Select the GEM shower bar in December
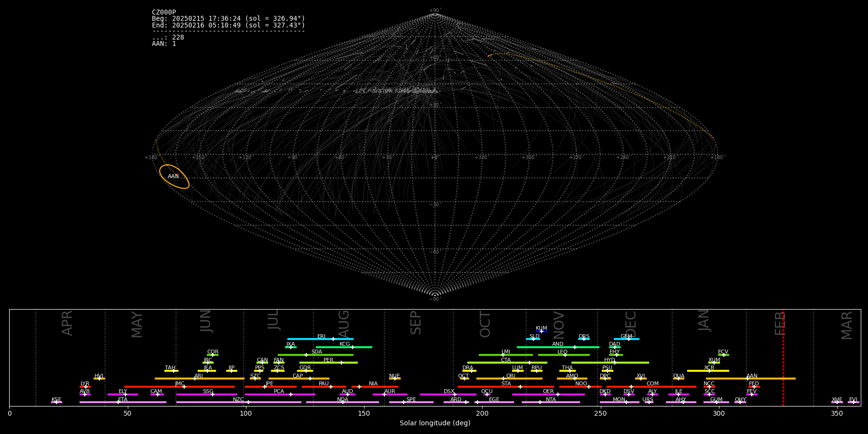The width and height of the screenshot is (868, 434). (x=626, y=339)
